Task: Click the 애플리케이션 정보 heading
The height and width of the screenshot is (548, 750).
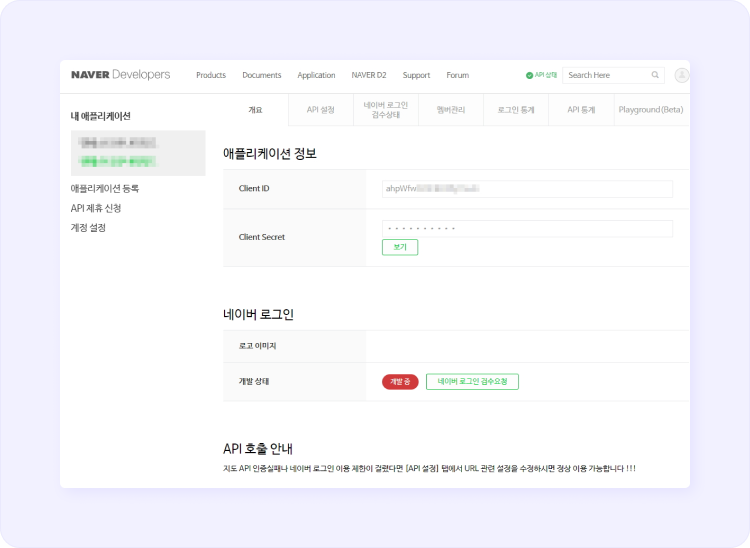Action: click(x=270, y=153)
